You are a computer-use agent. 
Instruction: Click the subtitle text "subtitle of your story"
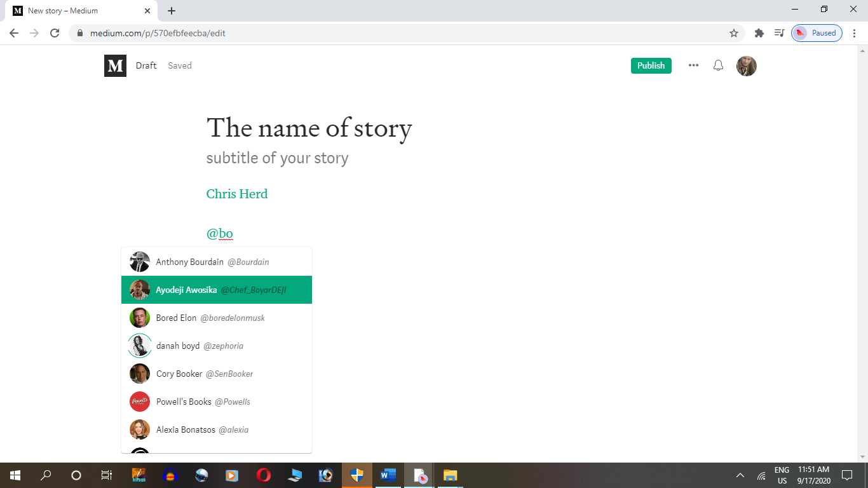coord(278,158)
